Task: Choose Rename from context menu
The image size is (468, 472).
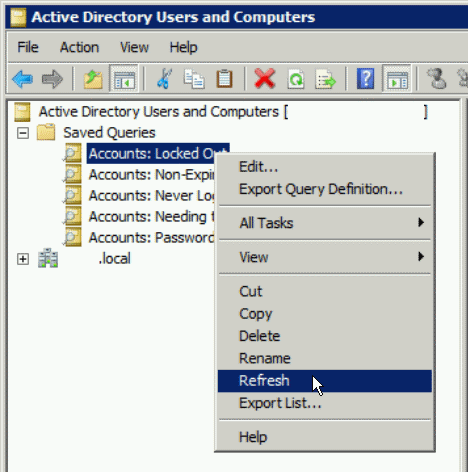Action: point(325,358)
